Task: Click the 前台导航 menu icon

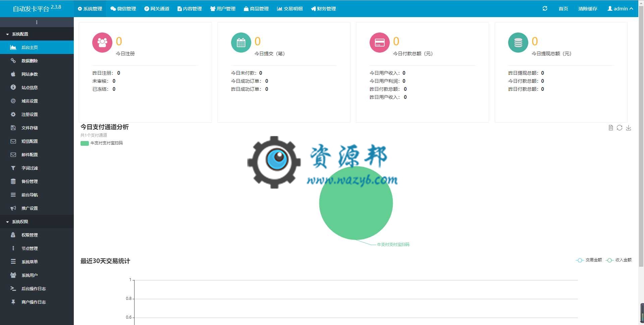Action: 13,195
